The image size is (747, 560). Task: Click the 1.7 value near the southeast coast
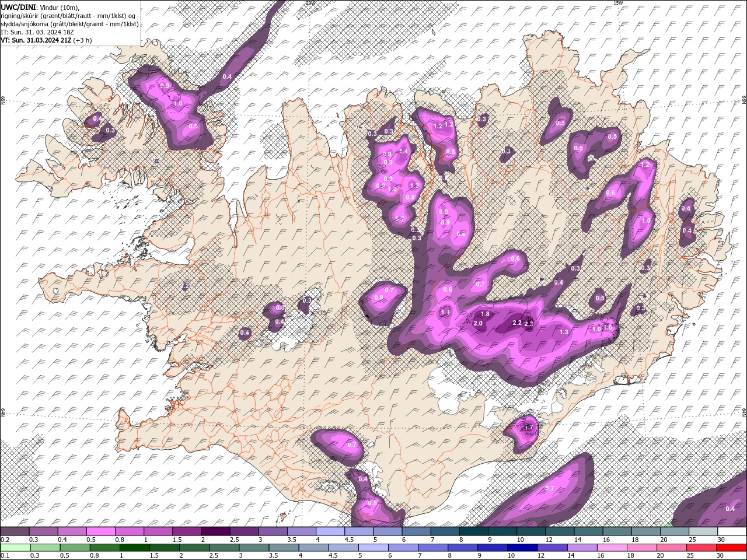(529, 428)
